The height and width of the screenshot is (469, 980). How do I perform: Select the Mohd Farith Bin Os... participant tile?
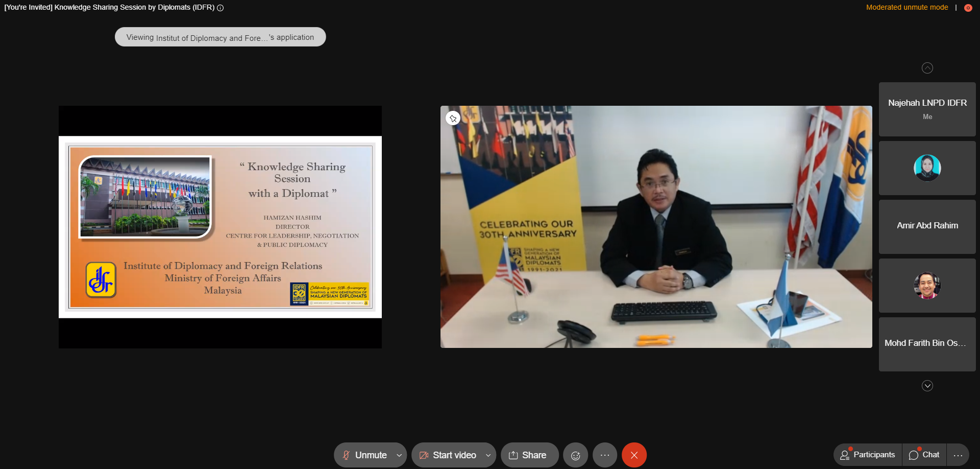coord(927,344)
